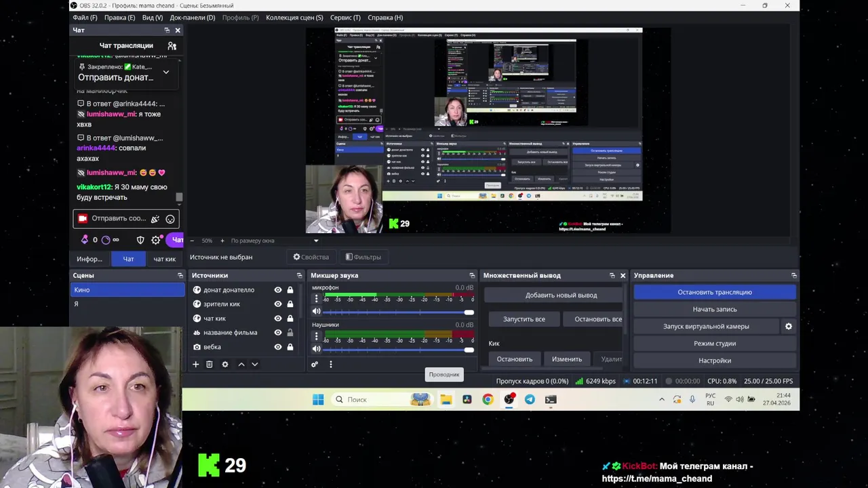Lock the название фильма source

tap(290, 333)
